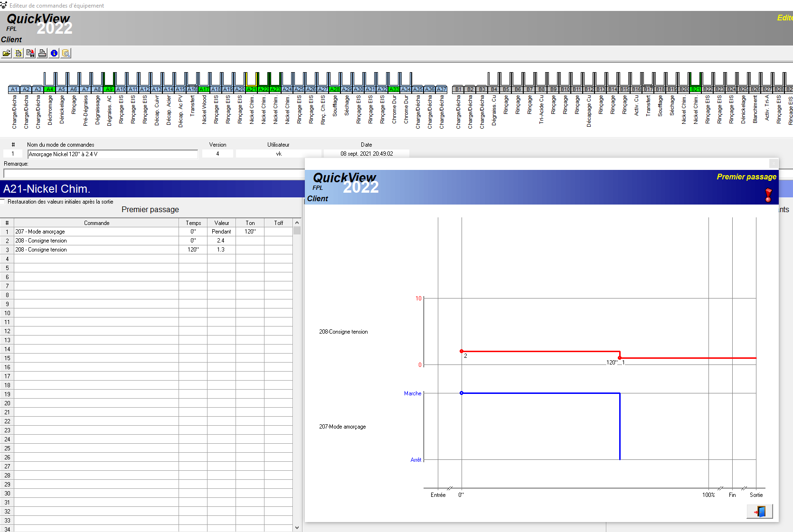This screenshot has width=793, height=532.
Task: Click the command mode name field
Action: click(x=113, y=154)
